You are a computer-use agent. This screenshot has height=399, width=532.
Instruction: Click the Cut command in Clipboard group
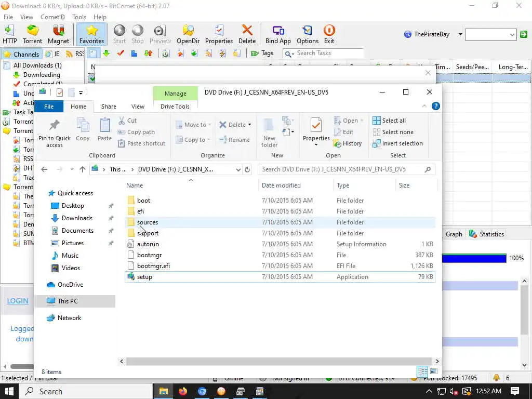tap(128, 121)
